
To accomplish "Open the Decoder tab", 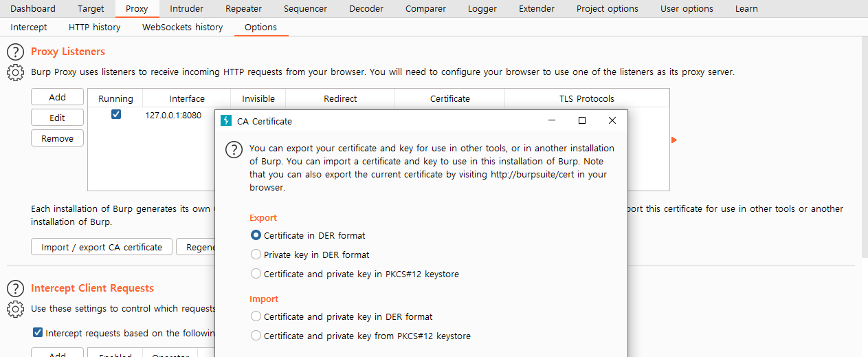I will (366, 9).
